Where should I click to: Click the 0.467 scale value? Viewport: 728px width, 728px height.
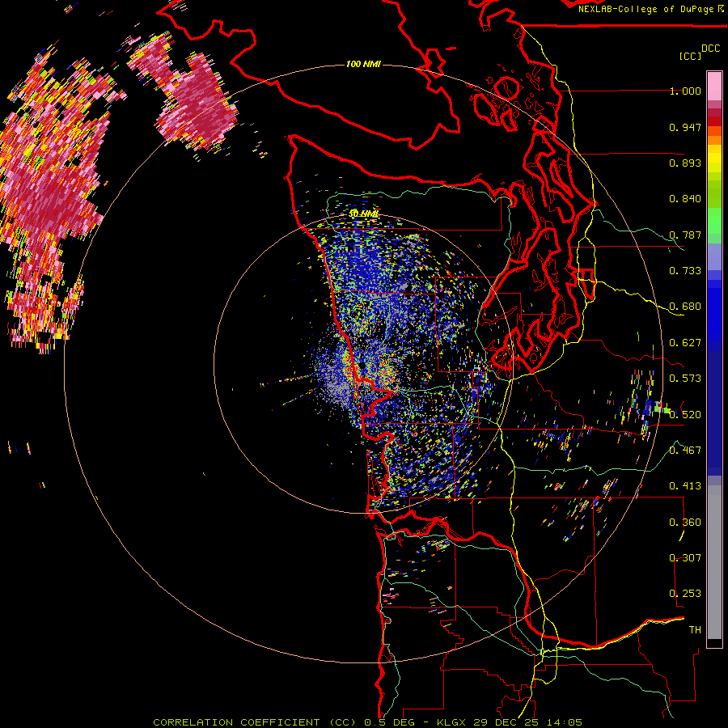pyautogui.click(x=685, y=450)
